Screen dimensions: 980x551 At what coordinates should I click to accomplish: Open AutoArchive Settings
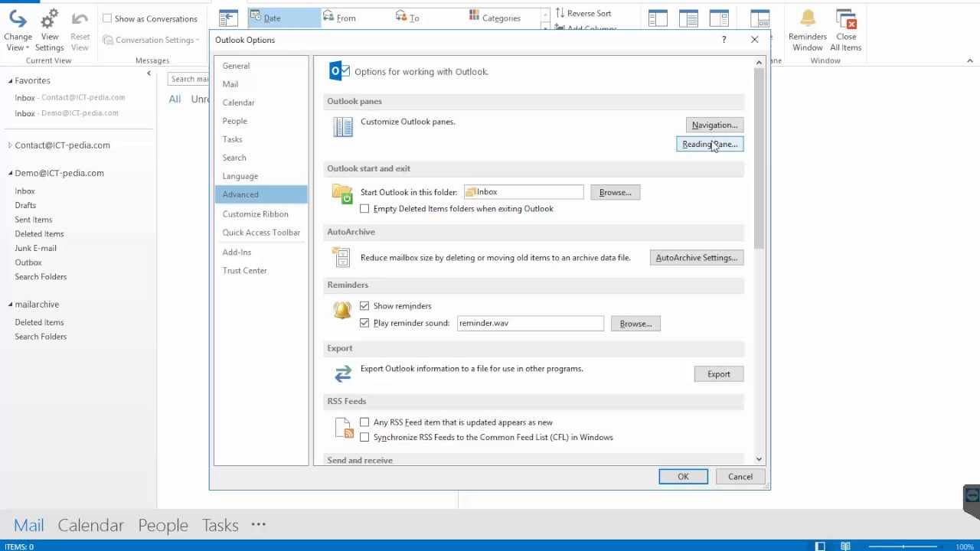(x=697, y=258)
